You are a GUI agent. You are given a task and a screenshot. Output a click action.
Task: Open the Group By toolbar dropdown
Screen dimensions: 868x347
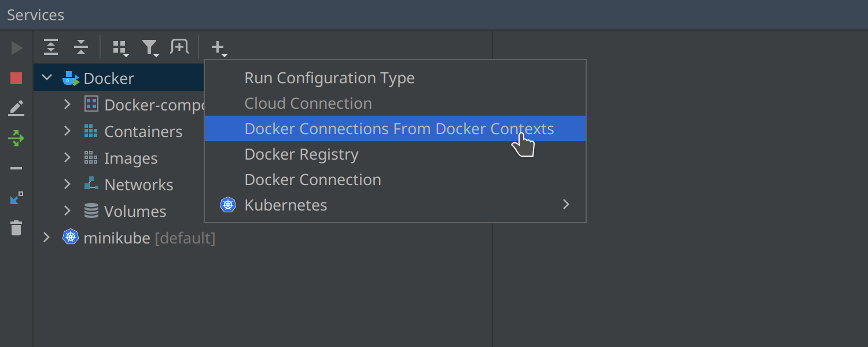click(120, 48)
